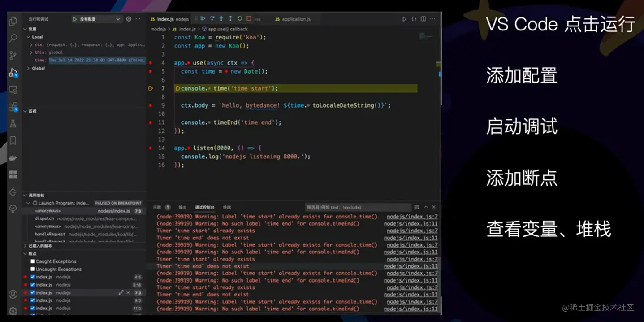Open the first nodejs/index.js:7 source link
Screen dimensions: 644x322
(412, 217)
